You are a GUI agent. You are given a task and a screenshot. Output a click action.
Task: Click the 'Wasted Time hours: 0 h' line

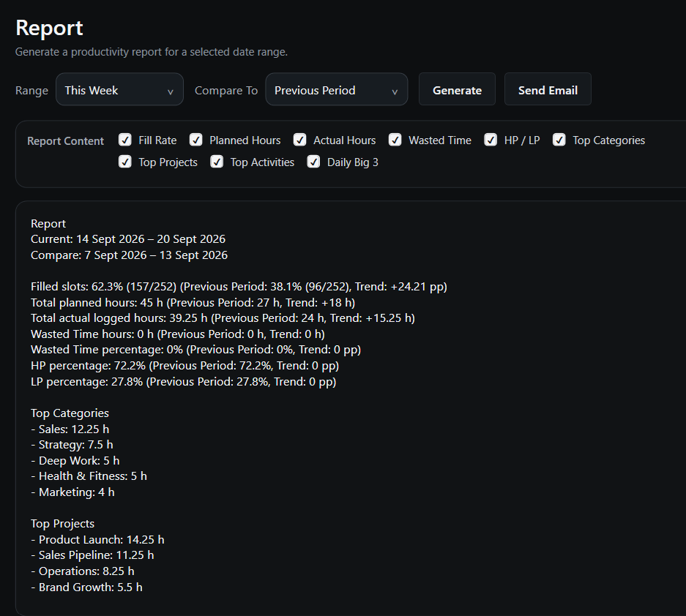tap(178, 334)
